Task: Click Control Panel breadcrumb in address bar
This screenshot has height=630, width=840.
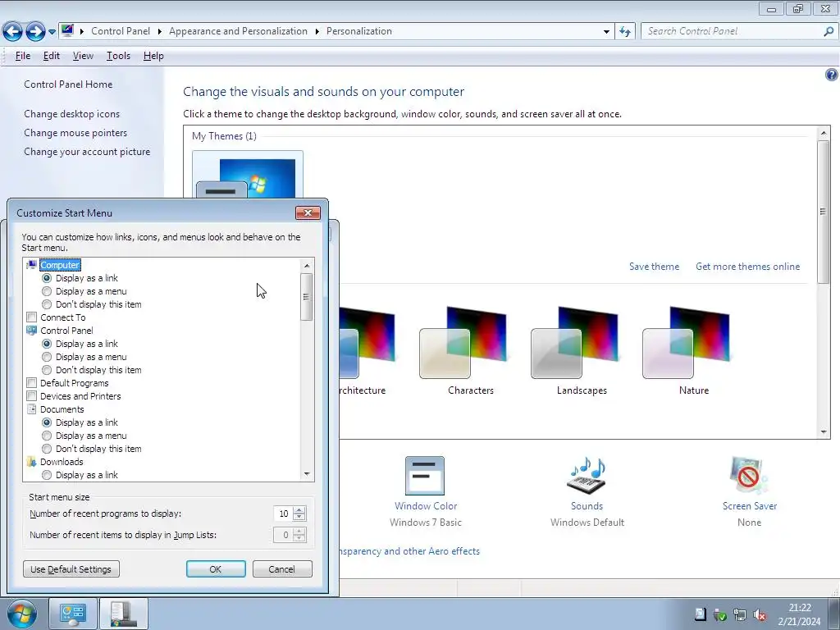Action: pyautogui.click(x=121, y=31)
